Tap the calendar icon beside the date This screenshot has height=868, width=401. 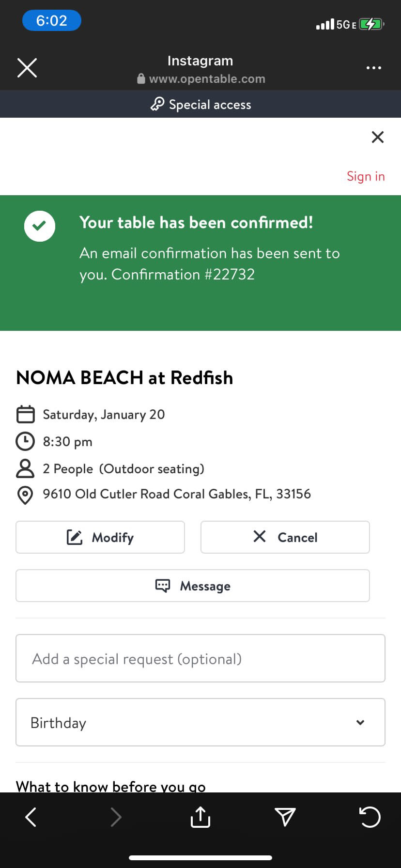(25, 415)
